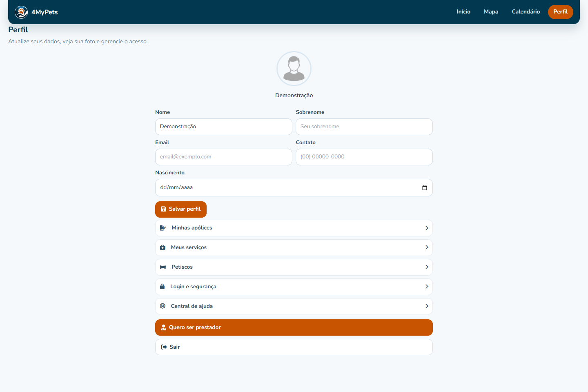
Task: Click the Central de ajuda label text
Action: (x=192, y=306)
